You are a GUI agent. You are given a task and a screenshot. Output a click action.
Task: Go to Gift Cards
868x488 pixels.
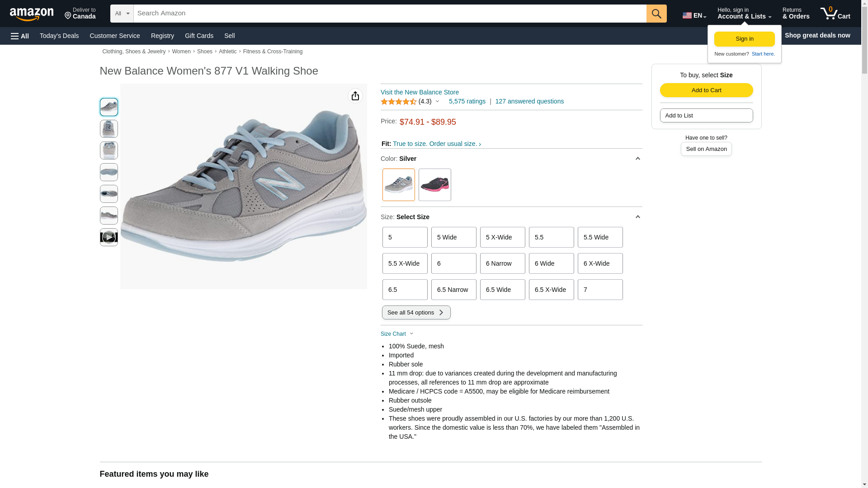[199, 36]
